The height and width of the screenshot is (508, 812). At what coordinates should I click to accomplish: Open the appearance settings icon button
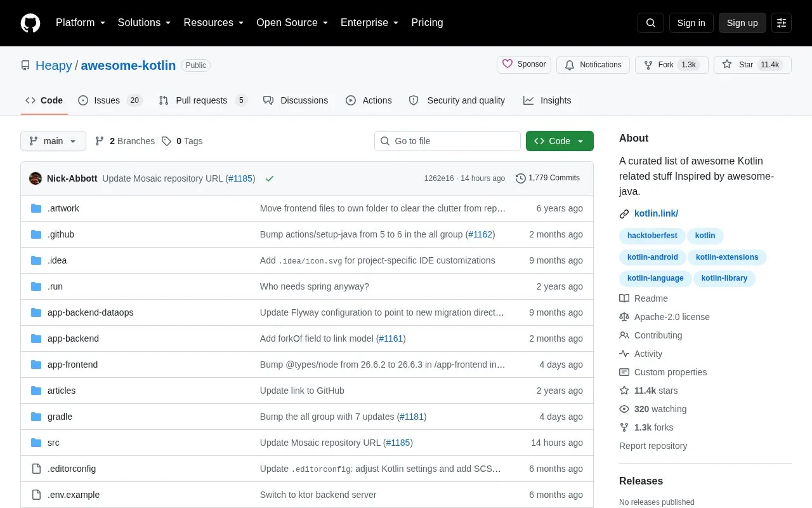click(x=782, y=23)
